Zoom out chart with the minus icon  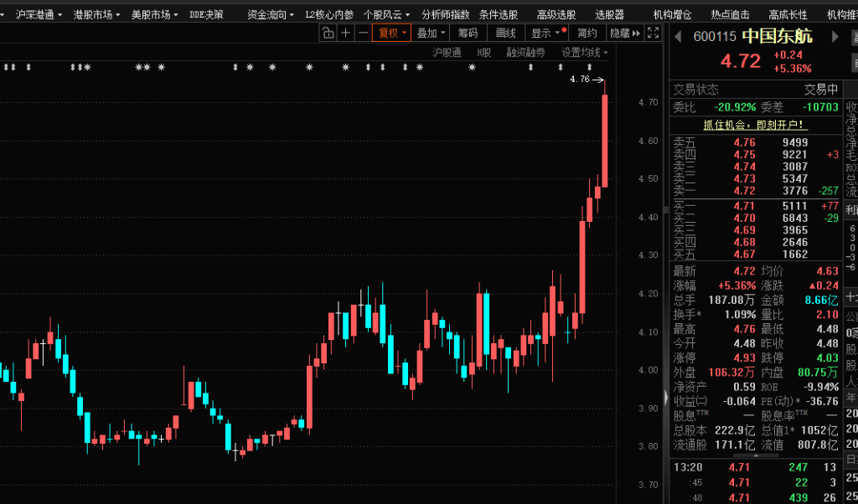pos(363,33)
